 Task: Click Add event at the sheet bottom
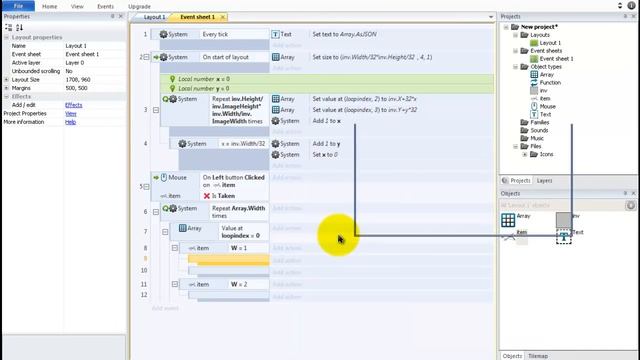coord(165,308)
